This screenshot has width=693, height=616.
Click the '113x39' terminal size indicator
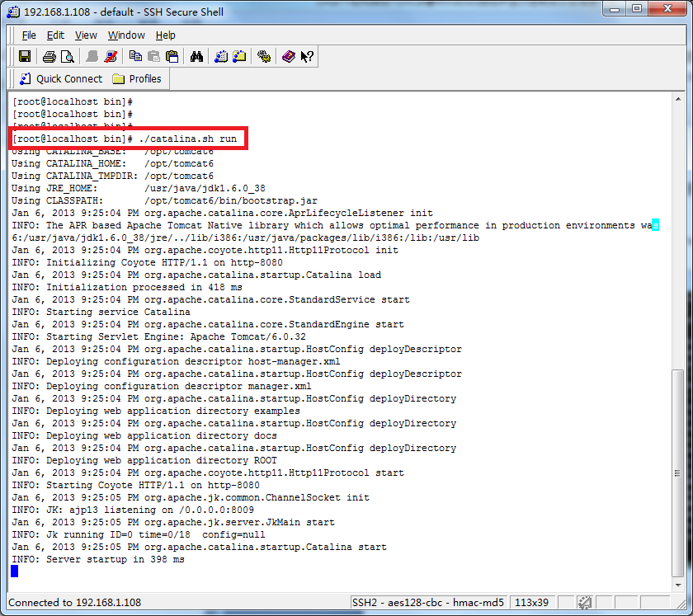coord(531,602)
